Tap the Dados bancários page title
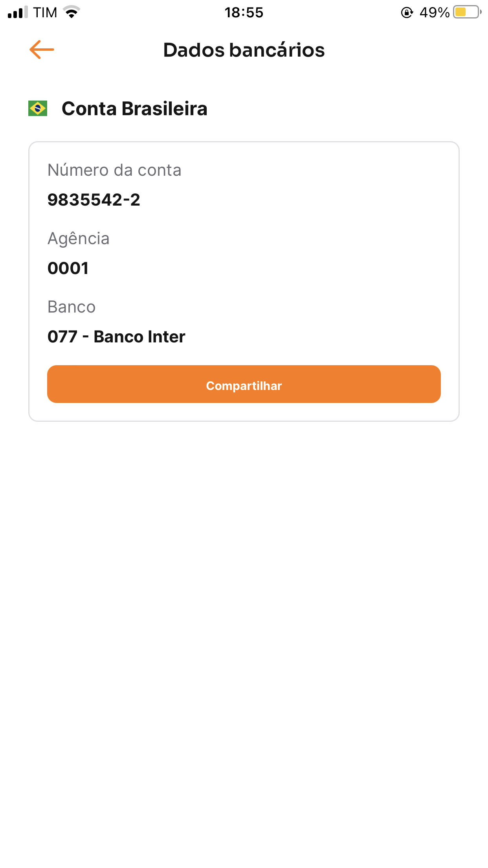 [244, 50]
